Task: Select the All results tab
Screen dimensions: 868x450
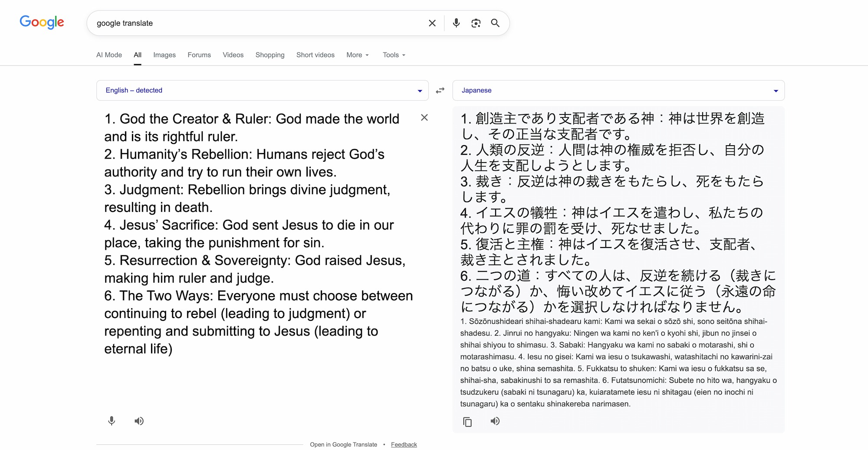Action: (x=138, y=55)
